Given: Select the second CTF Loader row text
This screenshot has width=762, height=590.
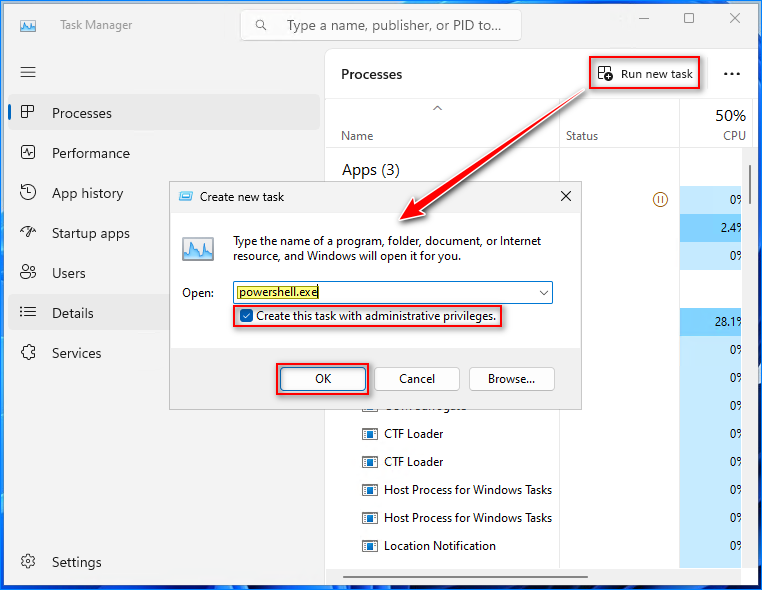Looking at the screenshot, I should [414, 462].
